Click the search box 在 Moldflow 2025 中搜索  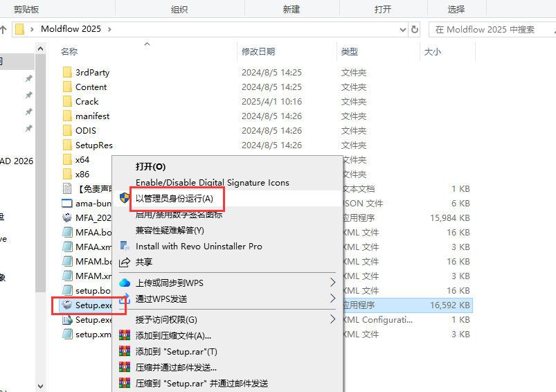point(490,30)
